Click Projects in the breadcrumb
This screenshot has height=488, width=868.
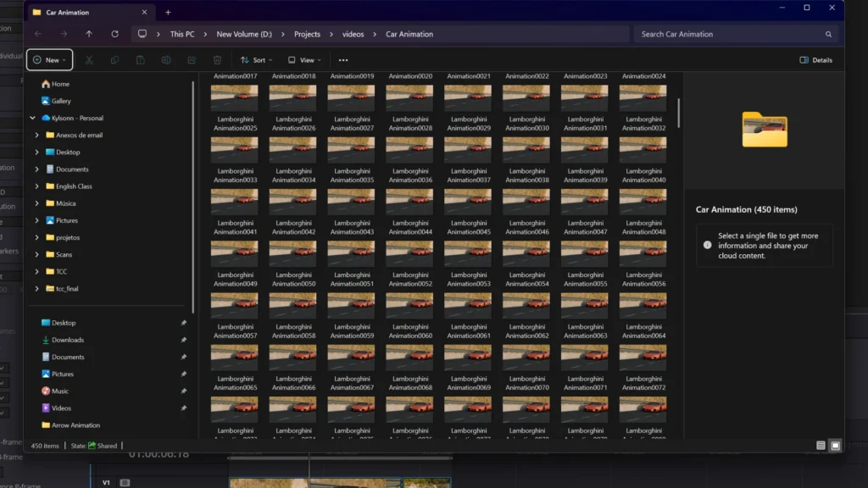pos(307,34)
